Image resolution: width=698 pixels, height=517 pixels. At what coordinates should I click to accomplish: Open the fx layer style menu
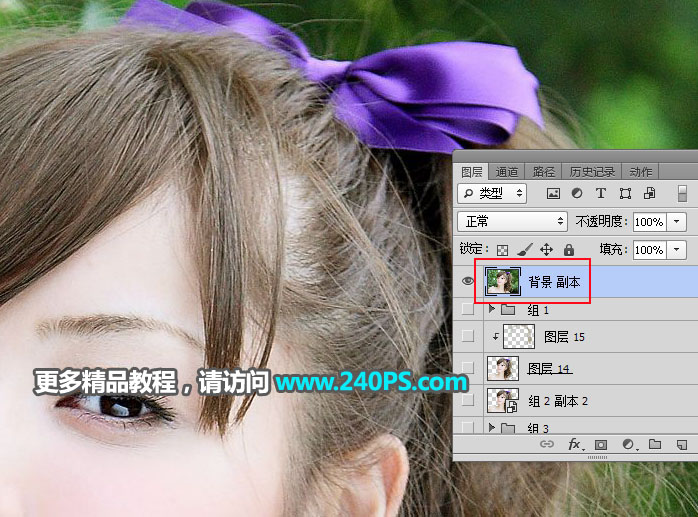tap(575, 444)
